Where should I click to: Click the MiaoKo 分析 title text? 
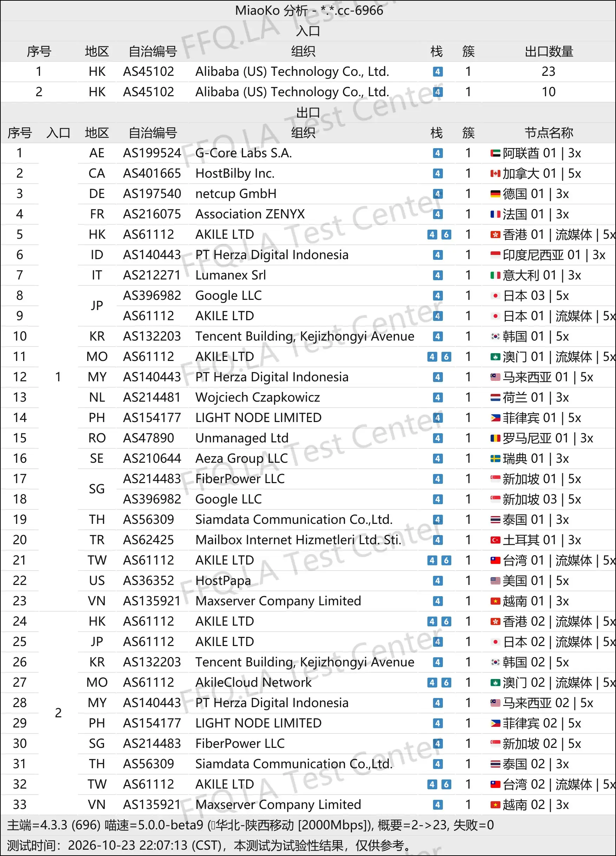coord(309,11)
